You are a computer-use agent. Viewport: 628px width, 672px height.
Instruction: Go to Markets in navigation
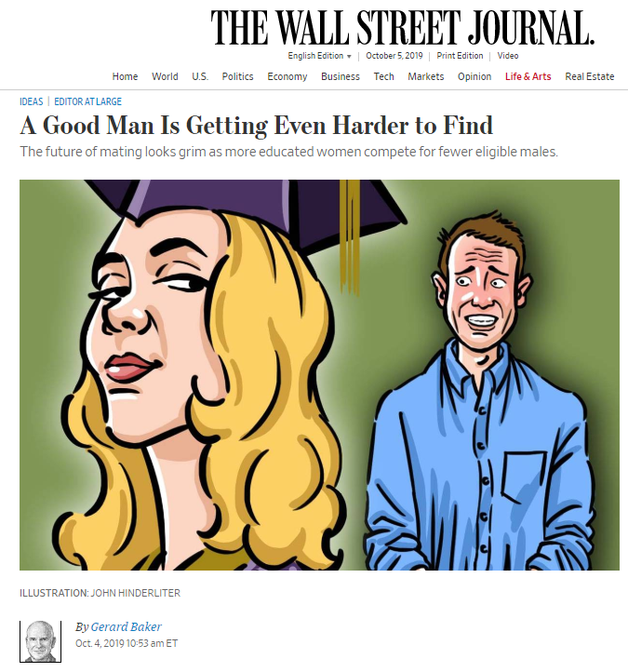click(x=426, y=76)
